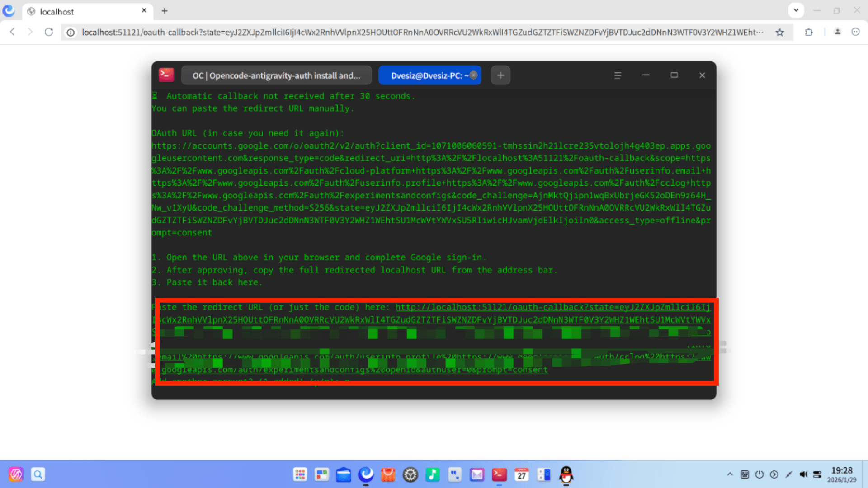Open the Mail app from the dock
This screenshot has width=868, height=488.
click(477, 474)
